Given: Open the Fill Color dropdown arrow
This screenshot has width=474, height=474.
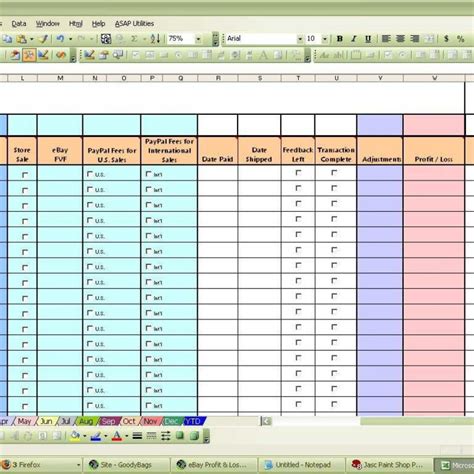Looking at the screenshot, I should pyautogui.click(x=85, y=436).
